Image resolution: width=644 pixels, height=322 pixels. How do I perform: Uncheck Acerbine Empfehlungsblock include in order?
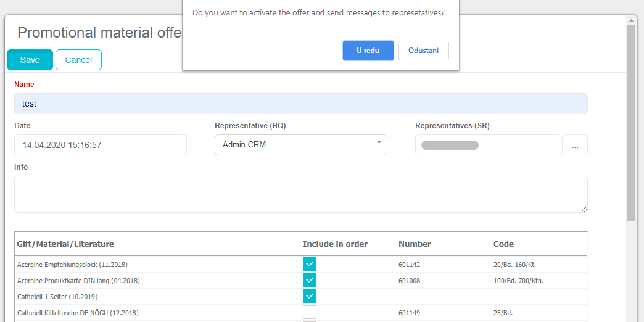310,265
